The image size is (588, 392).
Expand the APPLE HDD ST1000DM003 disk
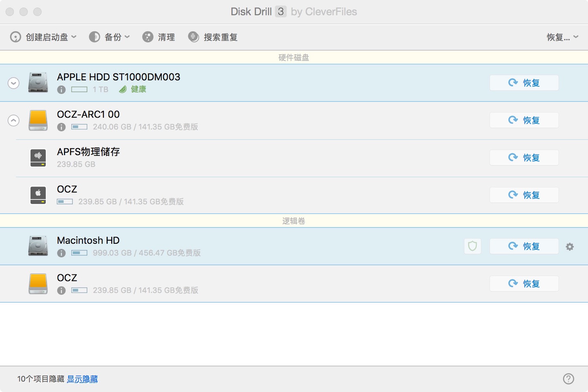point(14,83)
